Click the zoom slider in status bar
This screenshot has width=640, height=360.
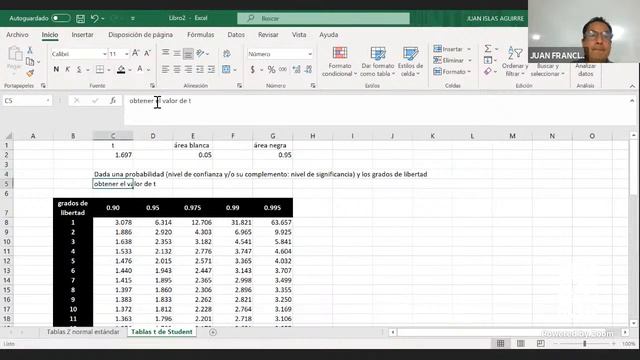click(x=584, y=344)
